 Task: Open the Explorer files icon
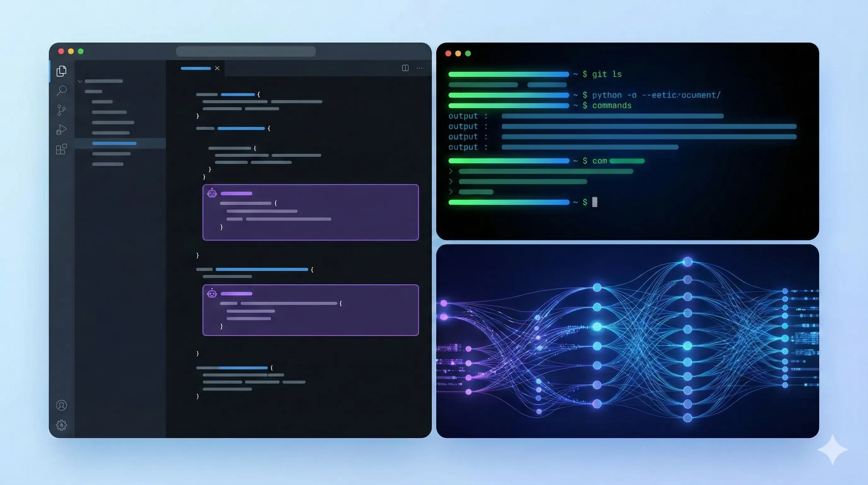(x=61, y=71)
